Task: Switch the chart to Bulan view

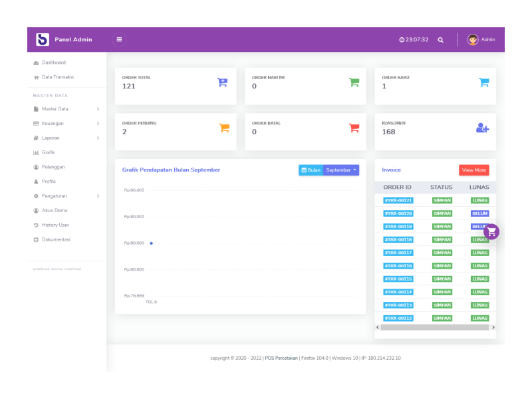Action: tap(311, 170)
